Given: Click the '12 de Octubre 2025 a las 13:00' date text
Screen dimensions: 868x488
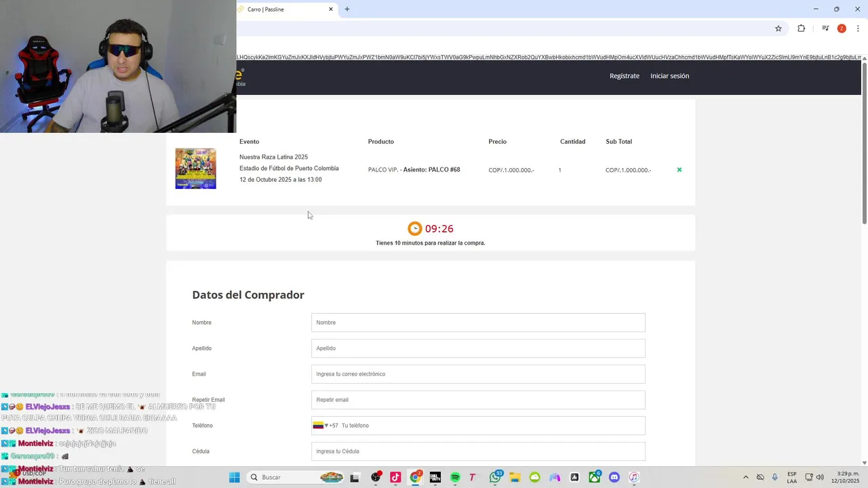Looking at the screenshot, I should (281, 180).
